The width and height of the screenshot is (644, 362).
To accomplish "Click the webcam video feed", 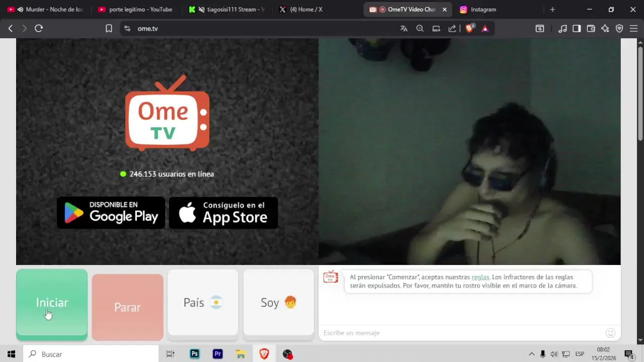I will coord(469,151).
